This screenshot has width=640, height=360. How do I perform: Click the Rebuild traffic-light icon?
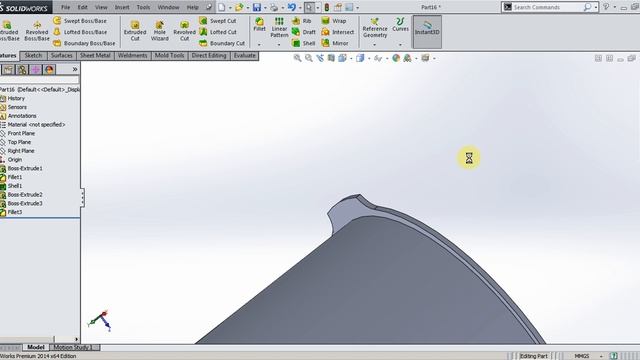[327, 7]
